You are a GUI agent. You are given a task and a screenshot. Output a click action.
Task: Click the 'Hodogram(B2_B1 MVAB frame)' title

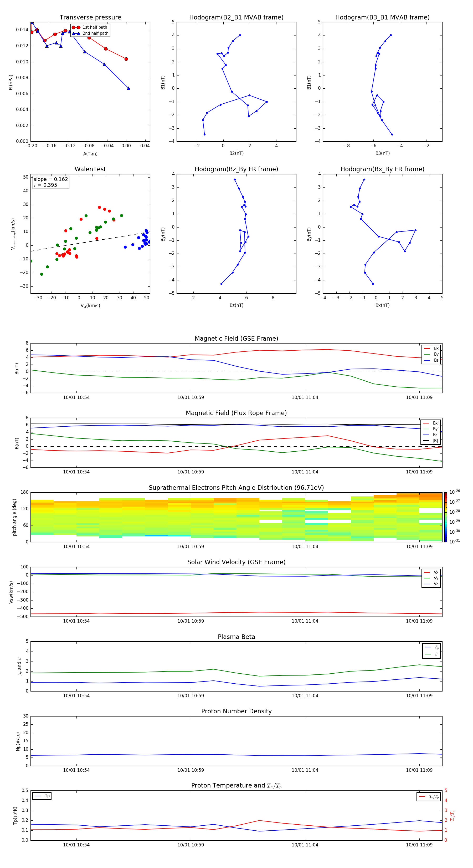click(236, 18)
